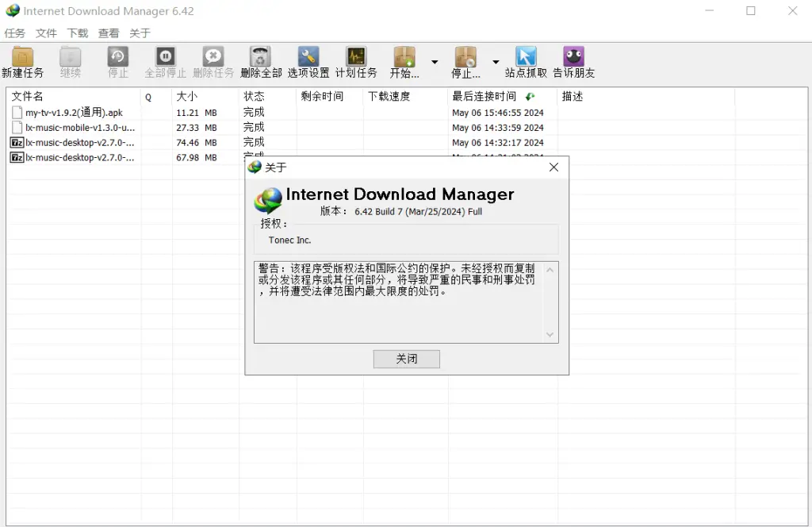Select the my-tv-v1.9.2(通用).apk download entry
This screenshot has width=812, height=527.
click(x=74, y=113)
